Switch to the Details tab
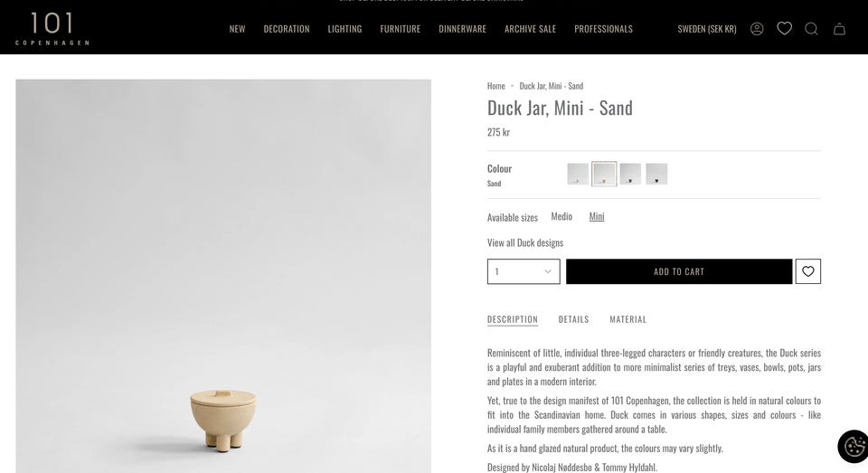Viewport: 868px width, 473px height. [x=573, y=319]
